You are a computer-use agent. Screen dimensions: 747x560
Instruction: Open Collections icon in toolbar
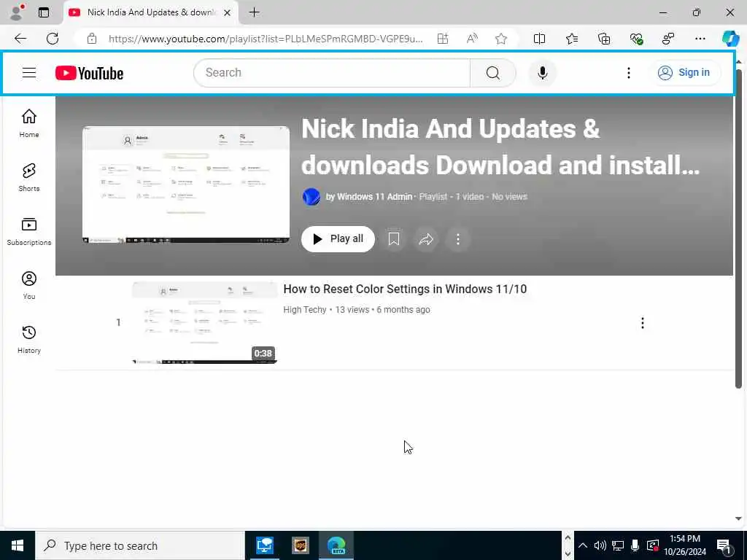click(604, 39)
